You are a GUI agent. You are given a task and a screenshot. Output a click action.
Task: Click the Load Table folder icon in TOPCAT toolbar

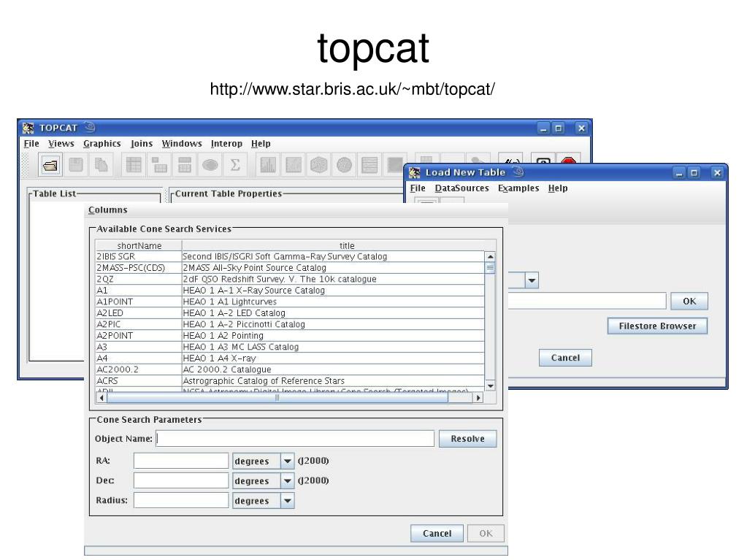click(x=50, y=165)
